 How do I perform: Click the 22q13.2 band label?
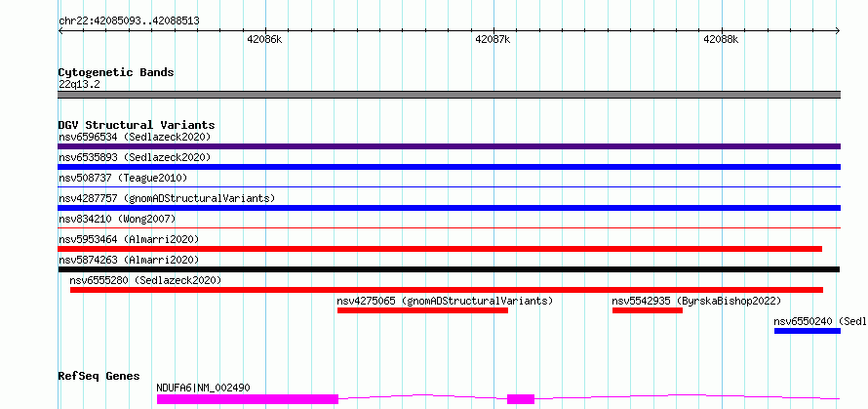click(x=79, y=85)
